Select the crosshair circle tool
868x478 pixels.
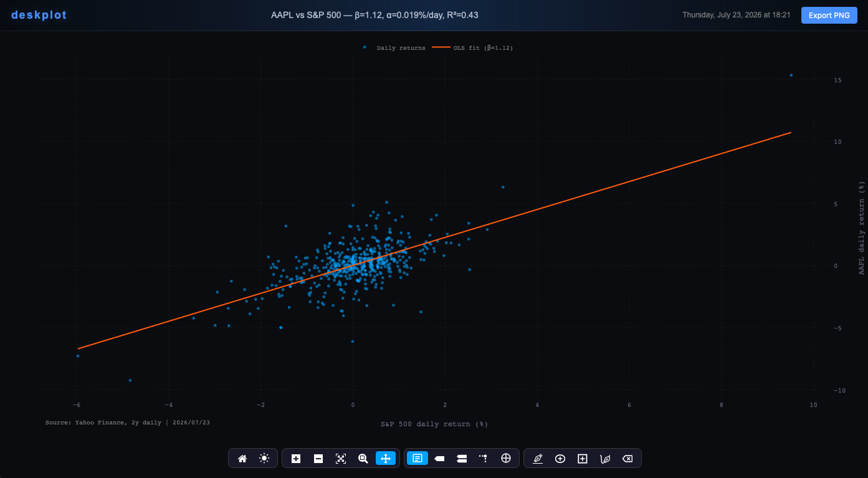coord(506,459)
